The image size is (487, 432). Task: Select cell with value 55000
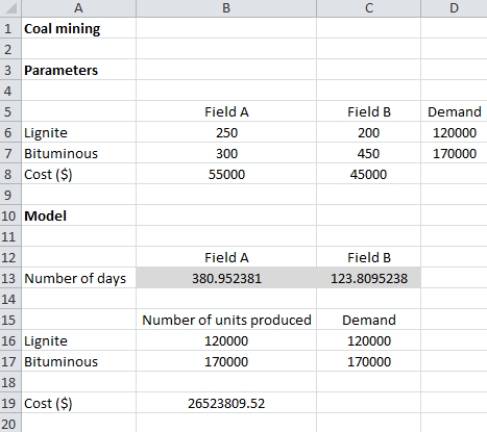[x=226, y=174]
